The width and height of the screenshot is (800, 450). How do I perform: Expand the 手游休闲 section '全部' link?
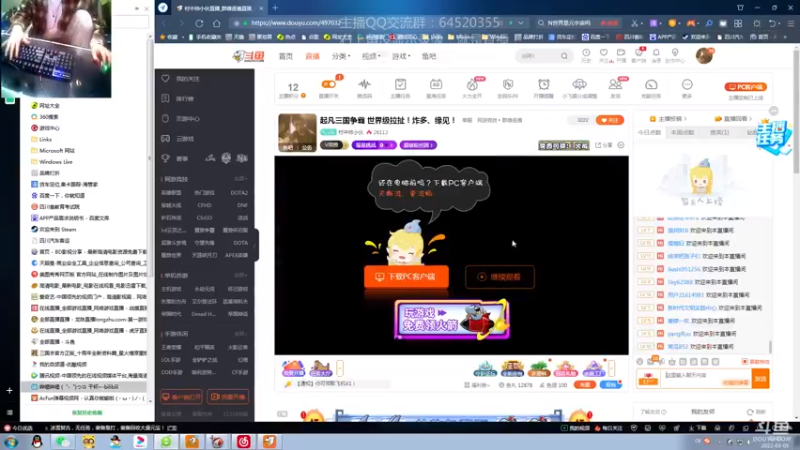[x=240, y=334]
